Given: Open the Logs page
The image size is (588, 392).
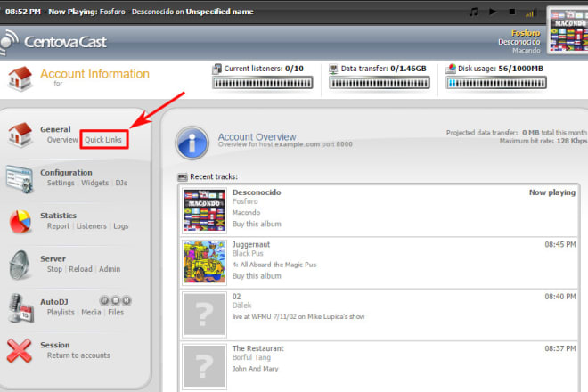Looking at the screenshot, I should 121,226.
